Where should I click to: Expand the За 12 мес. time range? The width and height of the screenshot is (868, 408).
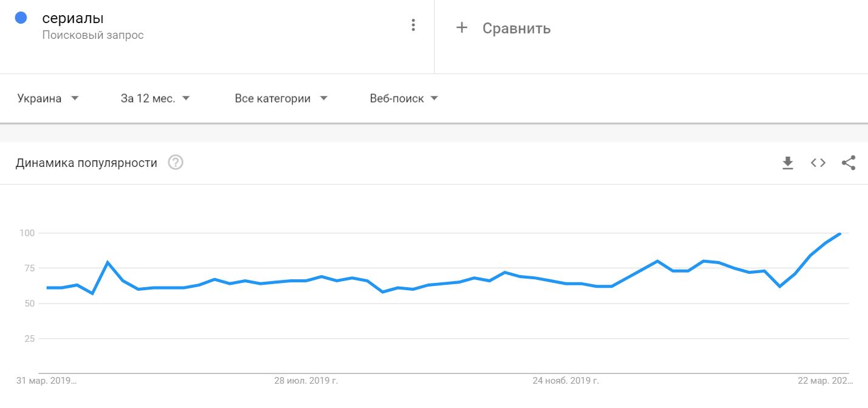pos(155,98)
